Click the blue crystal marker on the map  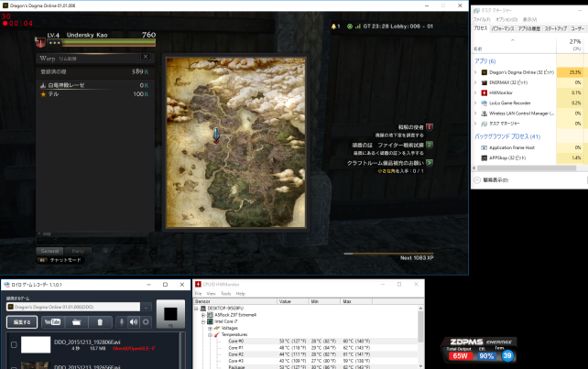point(216,135)
